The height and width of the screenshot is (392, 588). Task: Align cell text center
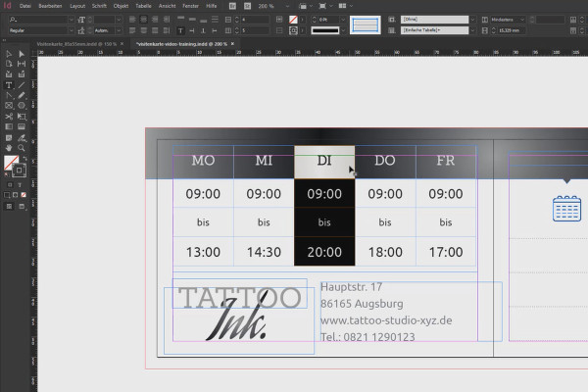point(144,20)
